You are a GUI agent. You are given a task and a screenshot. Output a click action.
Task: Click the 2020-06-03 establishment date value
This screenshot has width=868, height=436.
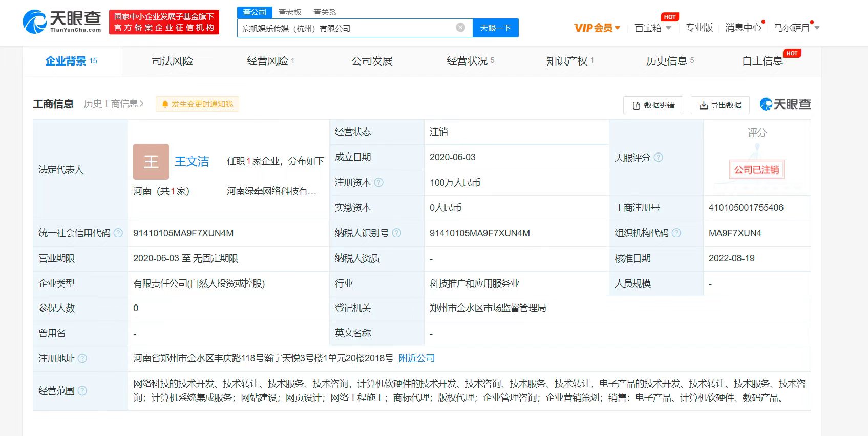(453, 157)
